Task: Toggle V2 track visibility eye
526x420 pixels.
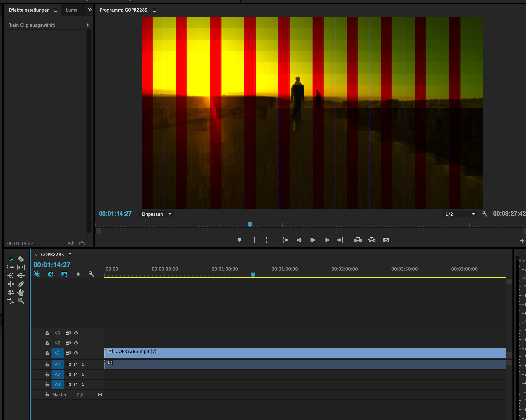Action: tap(76, 343)
